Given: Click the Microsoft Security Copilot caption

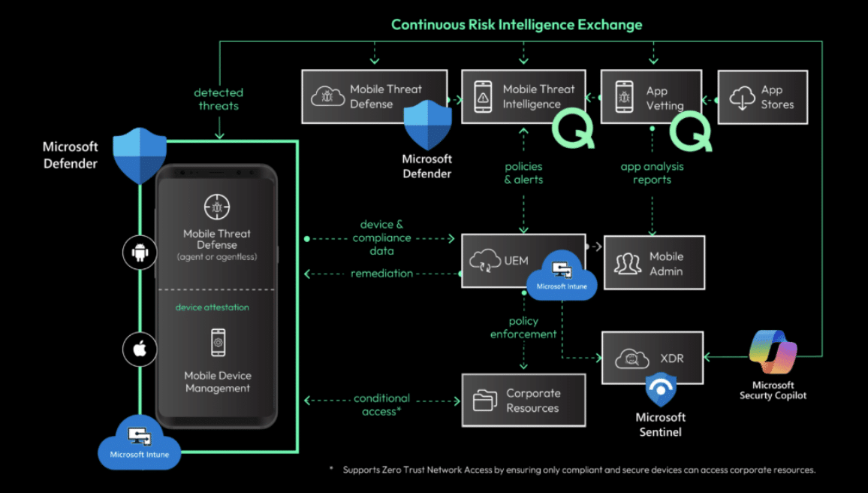Looking at the screenshot, I should [773, 390].
